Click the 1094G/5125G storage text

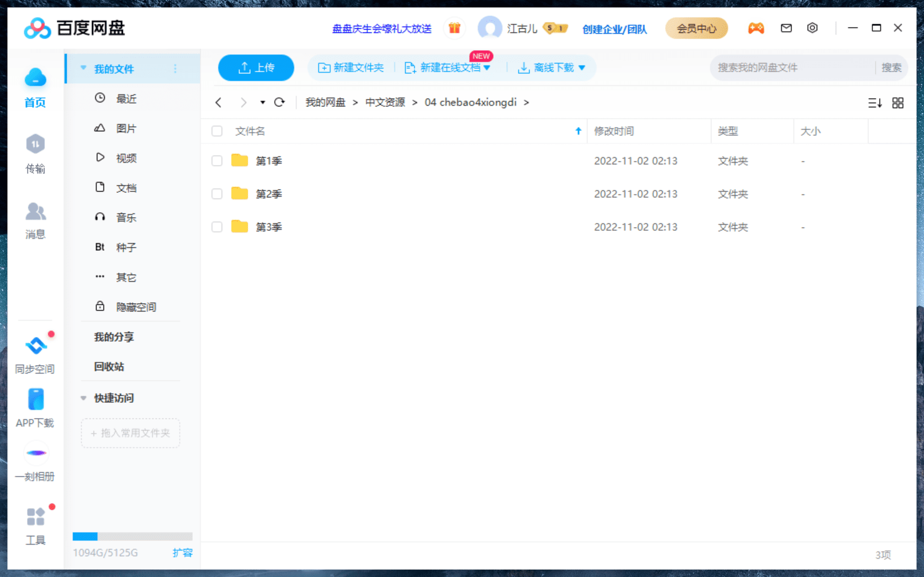click(x=105, y=553)
